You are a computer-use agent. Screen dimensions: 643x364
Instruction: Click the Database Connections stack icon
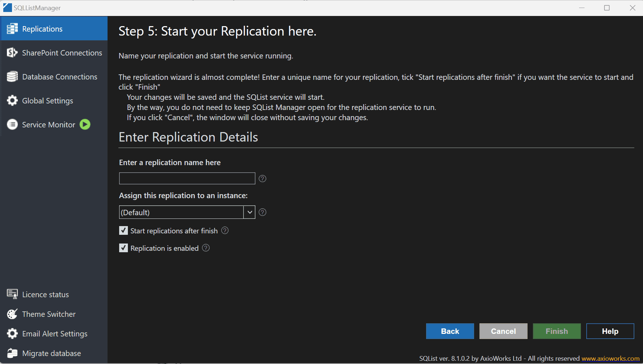click(x=12, y=77)
